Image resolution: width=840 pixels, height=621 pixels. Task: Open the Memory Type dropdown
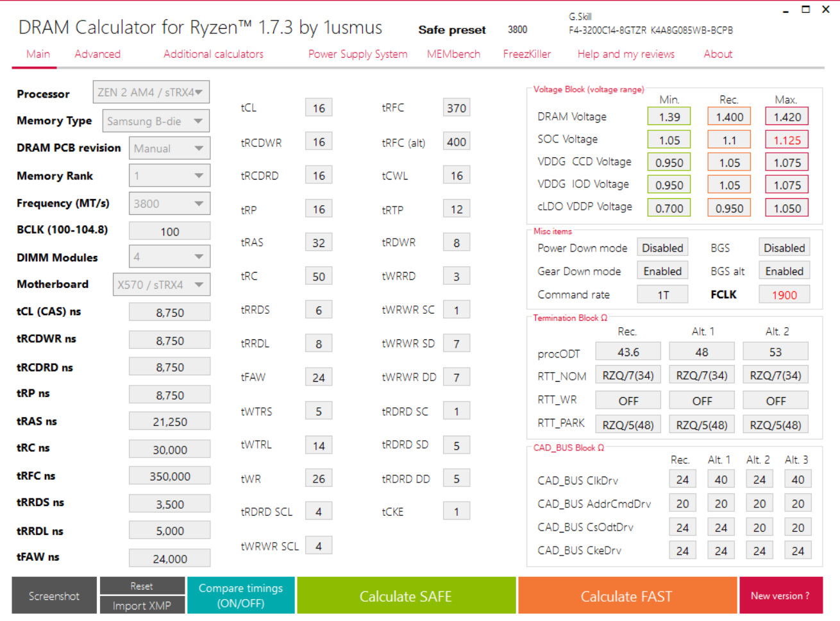point(156,121)
